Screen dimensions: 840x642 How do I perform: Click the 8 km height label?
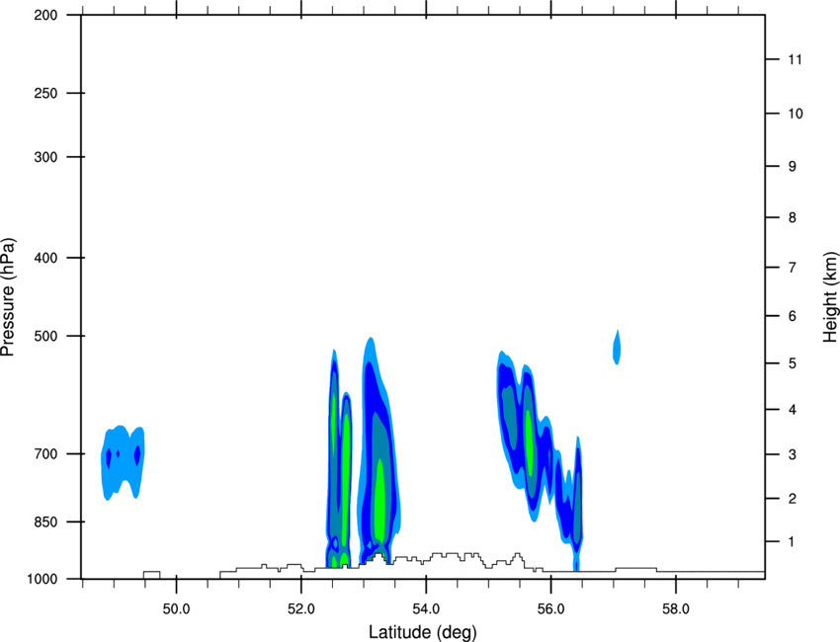pos(793,217)
